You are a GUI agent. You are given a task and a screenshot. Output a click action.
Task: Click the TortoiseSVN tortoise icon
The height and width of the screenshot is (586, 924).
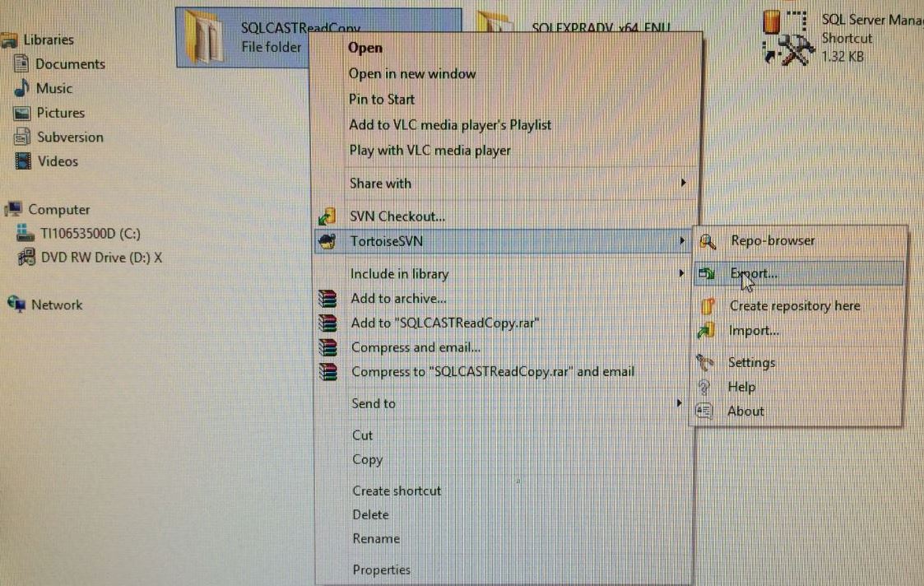[x=327, y=241]
